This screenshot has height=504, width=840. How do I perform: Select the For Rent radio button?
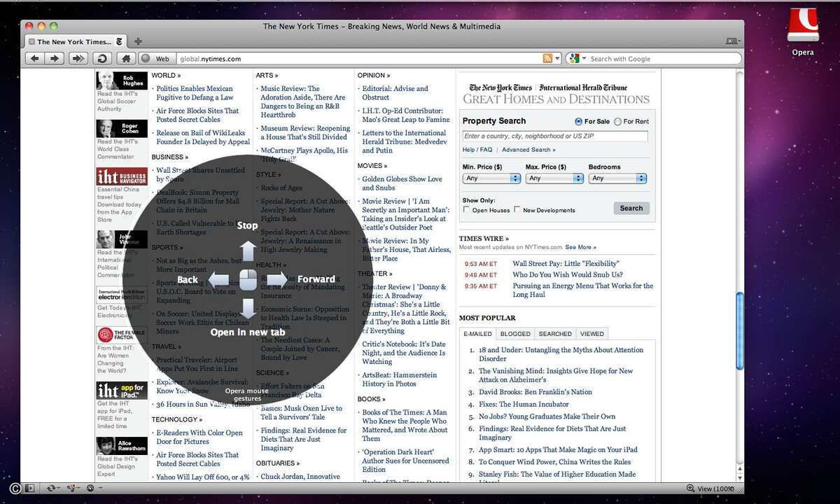click(x=617, y=122)
